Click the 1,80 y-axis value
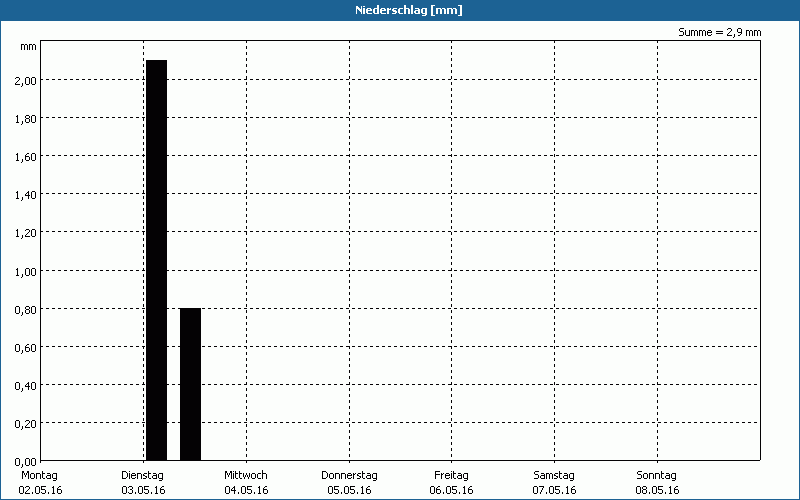 pos(26,118)
